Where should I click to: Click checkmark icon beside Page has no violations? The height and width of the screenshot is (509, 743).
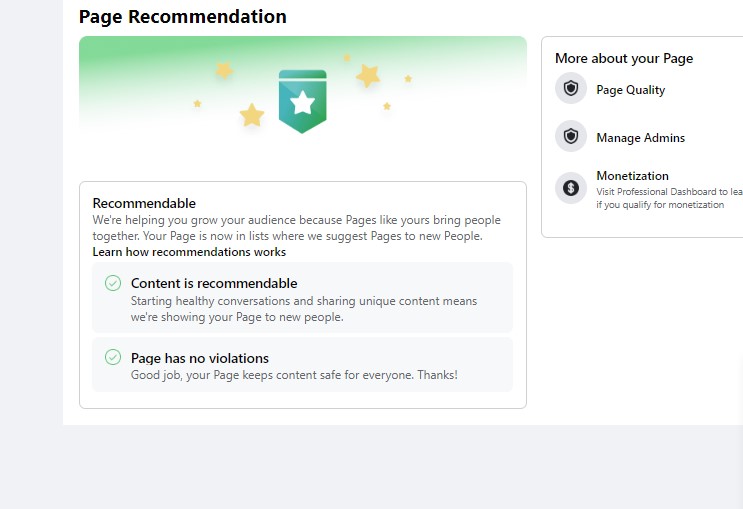[113, 357]
